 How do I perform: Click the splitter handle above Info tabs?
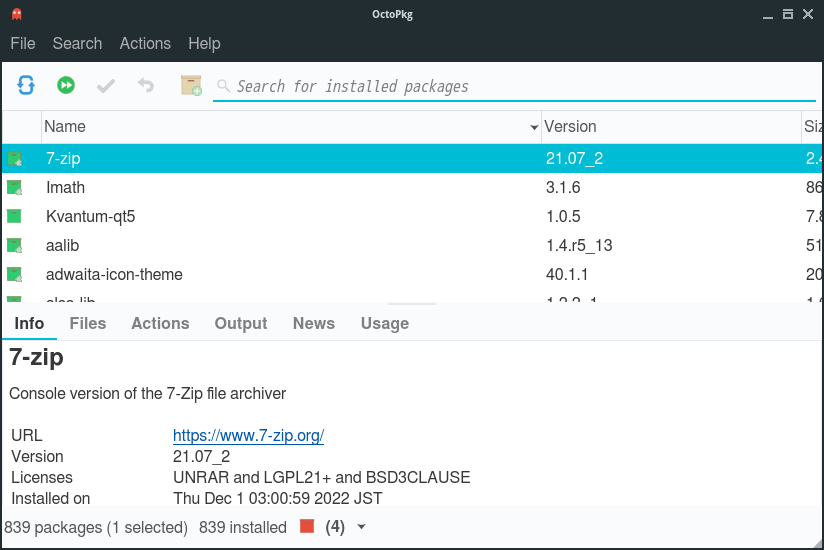pyautogui.click(x=412, y=304)
